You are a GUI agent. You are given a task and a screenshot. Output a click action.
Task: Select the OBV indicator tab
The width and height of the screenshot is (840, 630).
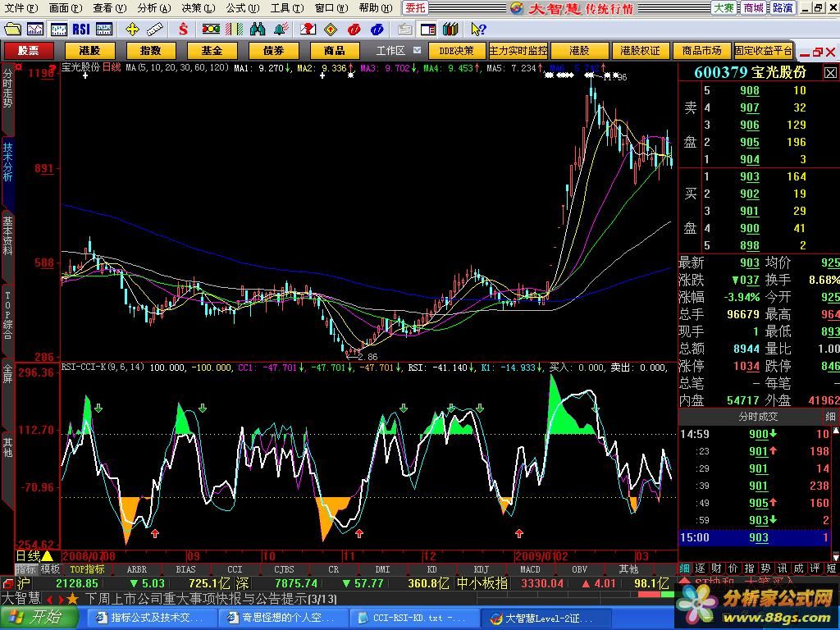579,569
